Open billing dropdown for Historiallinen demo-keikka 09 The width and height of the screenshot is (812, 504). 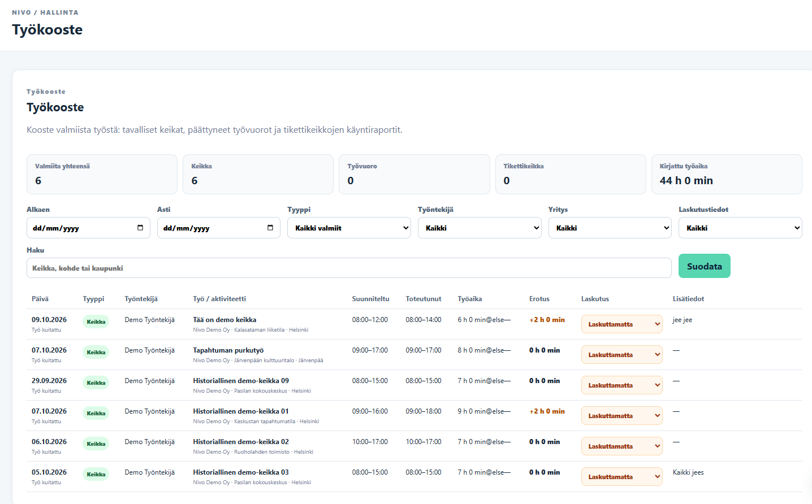(x=622, y=385)
